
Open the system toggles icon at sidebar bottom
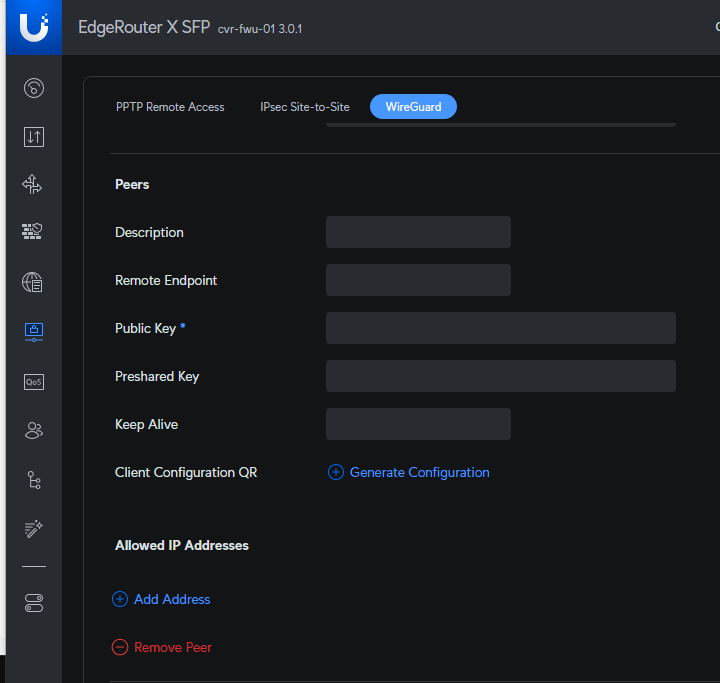33,603
